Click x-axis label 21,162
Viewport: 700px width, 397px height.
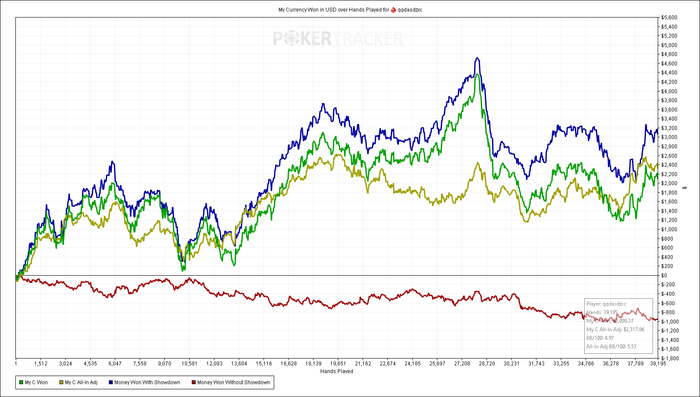pos(363,364)
